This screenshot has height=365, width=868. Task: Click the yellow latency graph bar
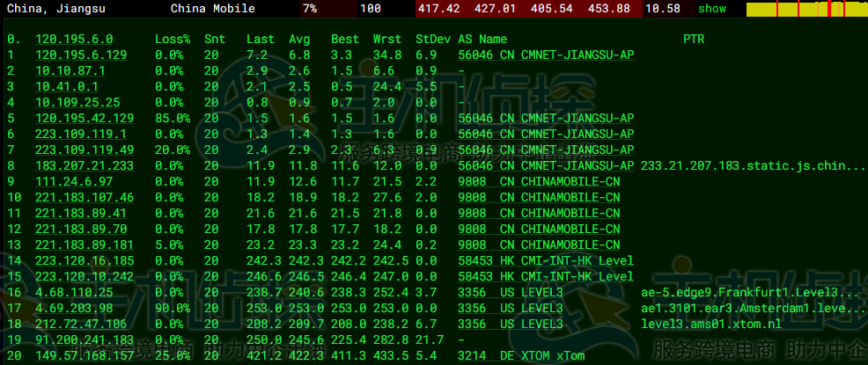pyautogui.click(x=805, y=10)
